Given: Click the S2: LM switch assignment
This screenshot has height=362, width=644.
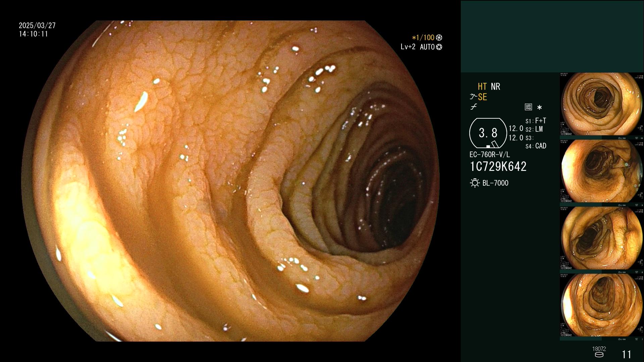Looking at the screenshot, I should click(534, 129).
